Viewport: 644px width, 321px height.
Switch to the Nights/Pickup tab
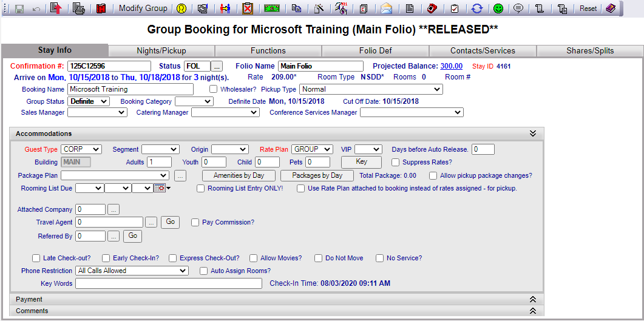coord(161,51)
